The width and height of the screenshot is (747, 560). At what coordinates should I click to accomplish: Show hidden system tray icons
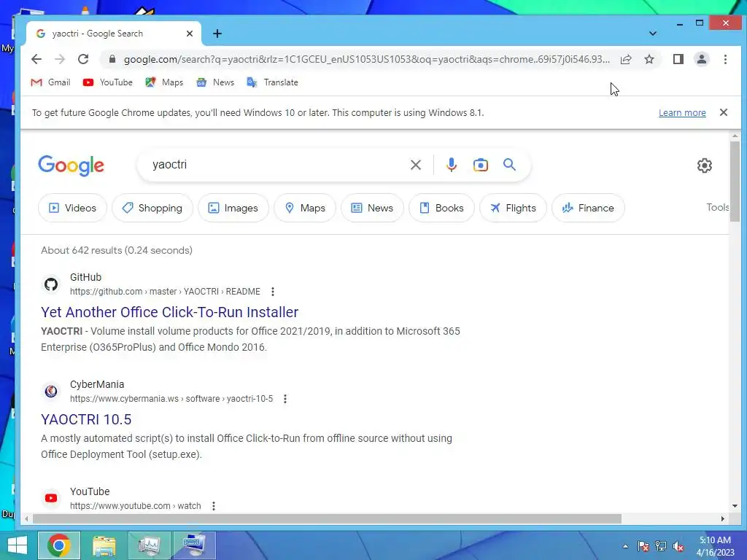[x=625, y=546]
